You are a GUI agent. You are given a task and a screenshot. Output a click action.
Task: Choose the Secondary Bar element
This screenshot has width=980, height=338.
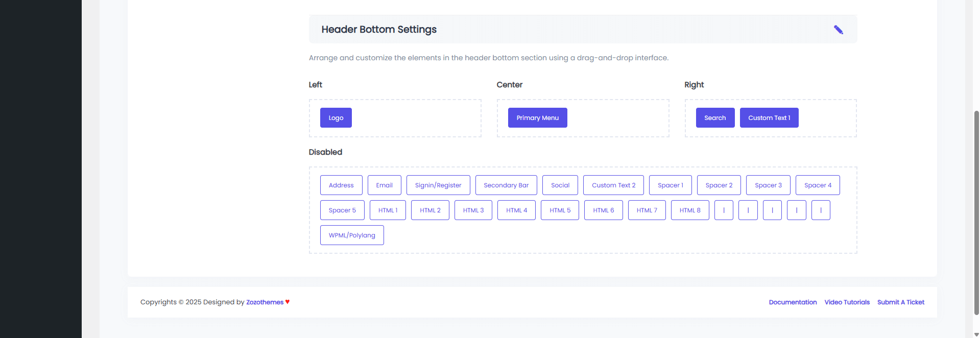coord(506,185)
